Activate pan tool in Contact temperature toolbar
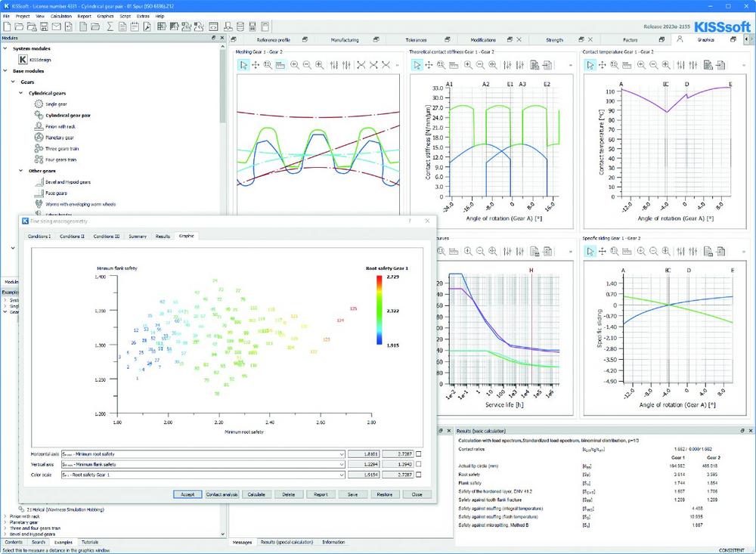 pos(603,65)
